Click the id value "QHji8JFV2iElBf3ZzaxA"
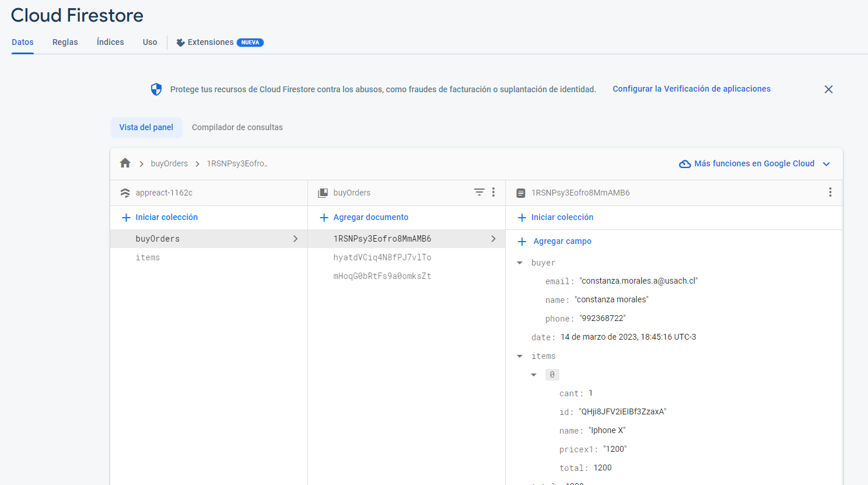The image size is (868, 485). pos(622,411)
